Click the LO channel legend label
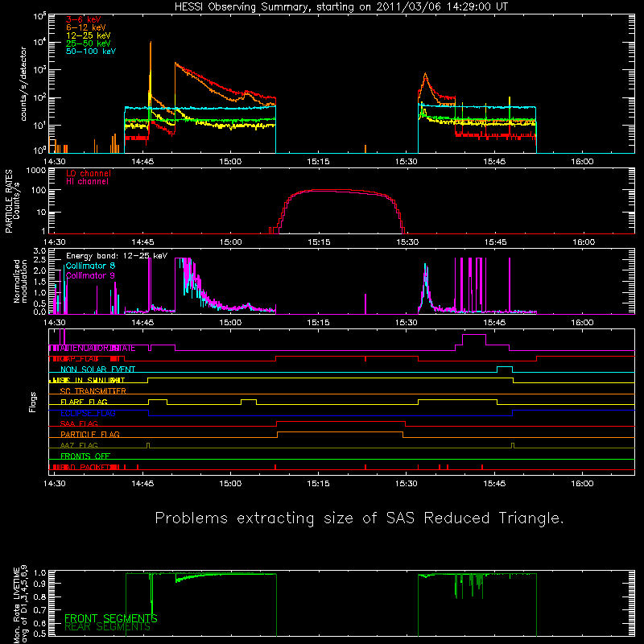This screenshot has width=644, height=644. point(89,174)
